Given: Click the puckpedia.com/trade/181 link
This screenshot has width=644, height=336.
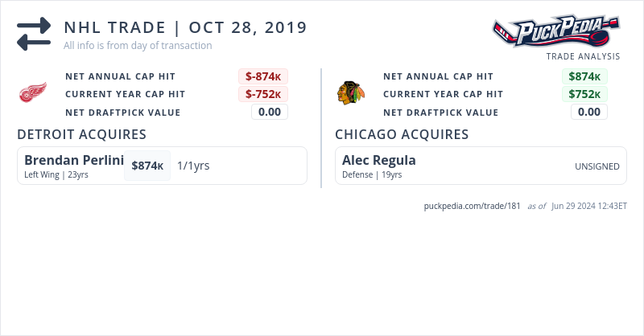Looking at the screenshot, I should (473, 206).
